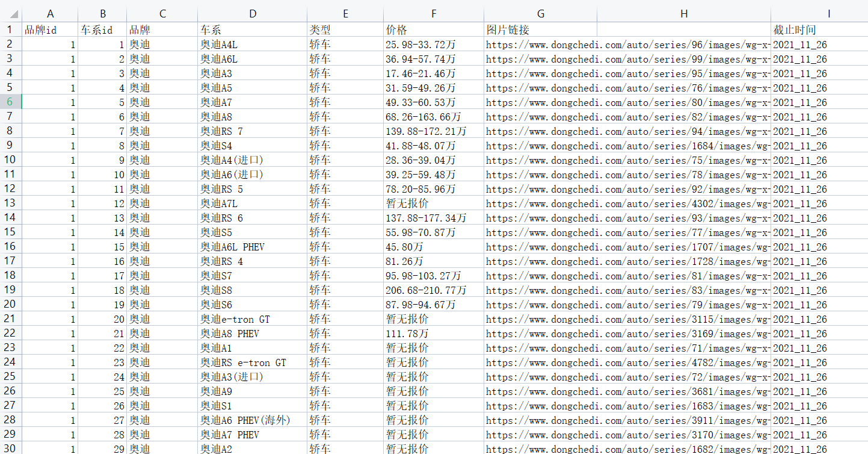Click the 价格 header cell
Image resolution: width=868 pixels, height=454 pixels.
[434, 30]
